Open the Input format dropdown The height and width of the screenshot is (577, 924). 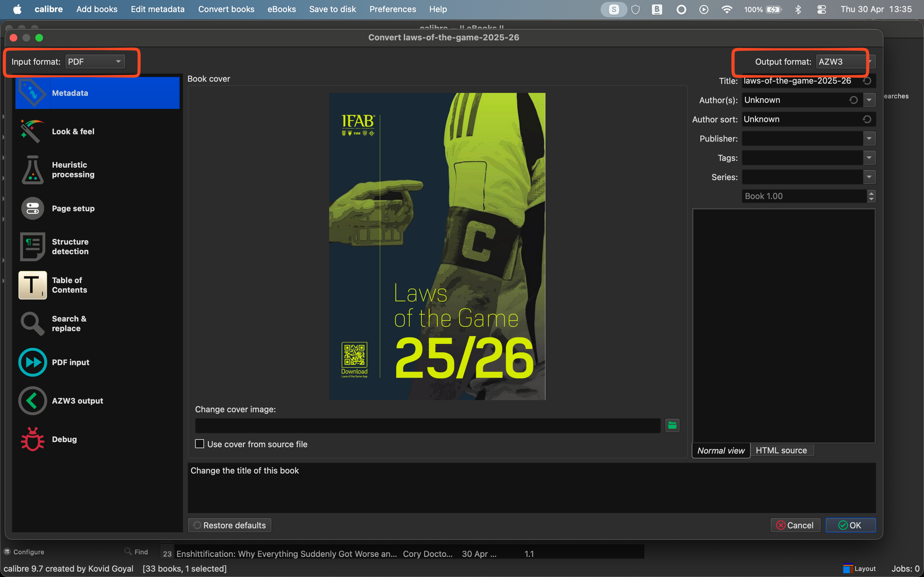[95, 62]
